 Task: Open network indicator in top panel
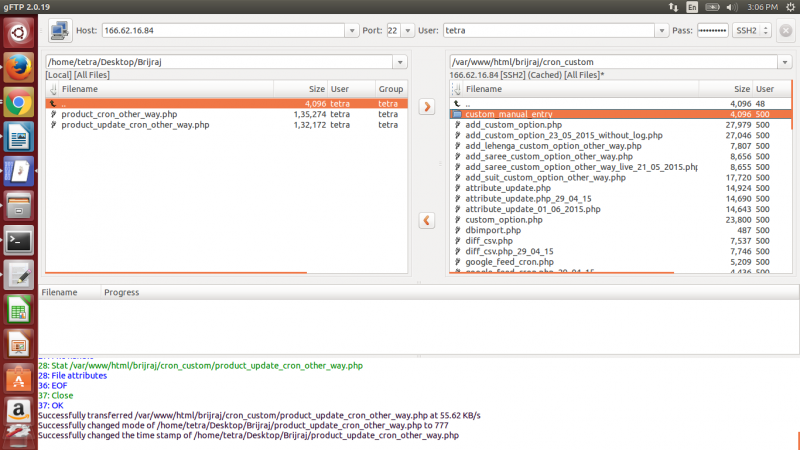(x=673, y=7)
